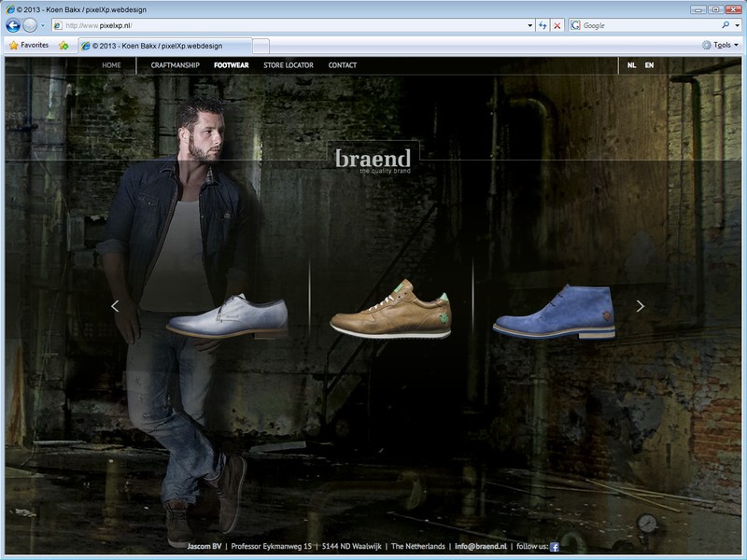Viewport: 747px width, 560px height.
Task: Switch site language to EN
Action: [649, 65]
